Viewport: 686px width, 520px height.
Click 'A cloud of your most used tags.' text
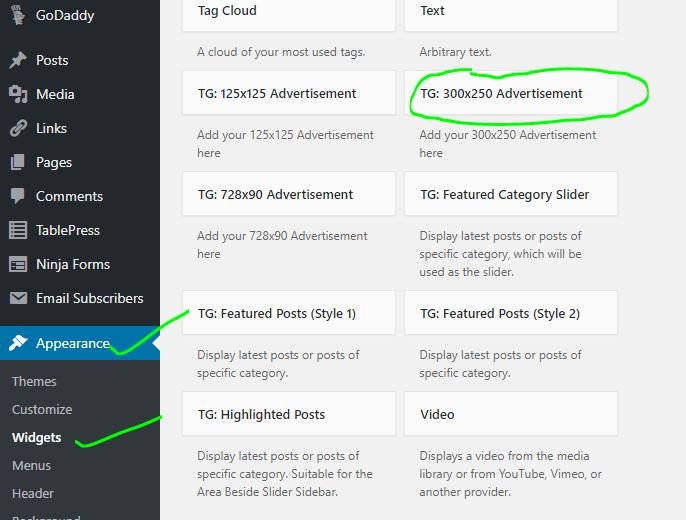pos(281,52)
